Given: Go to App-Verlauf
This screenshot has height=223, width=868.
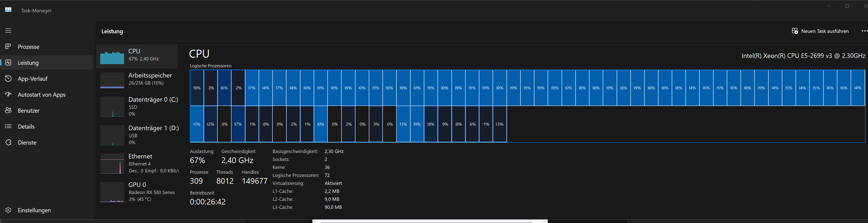Looking at the screenshot, I should pos(47,78).
